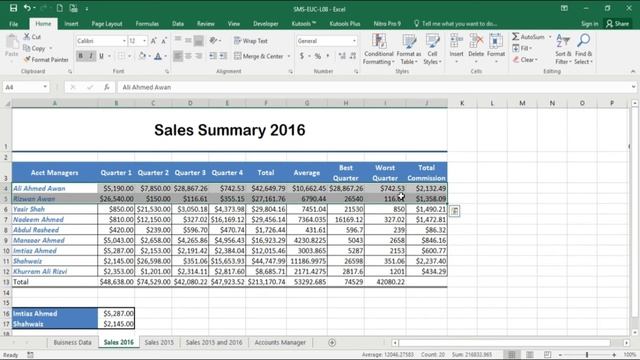Open the General number format dropdown
Viewport: 640px width, 360px height.
point(354,41)
